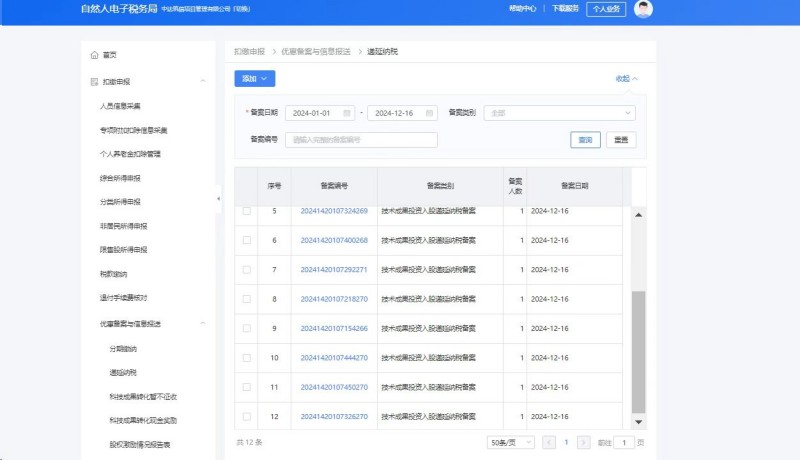Open the 添加 dropdown button
Viewport: 800px width, 460px height.
[254, 78]
